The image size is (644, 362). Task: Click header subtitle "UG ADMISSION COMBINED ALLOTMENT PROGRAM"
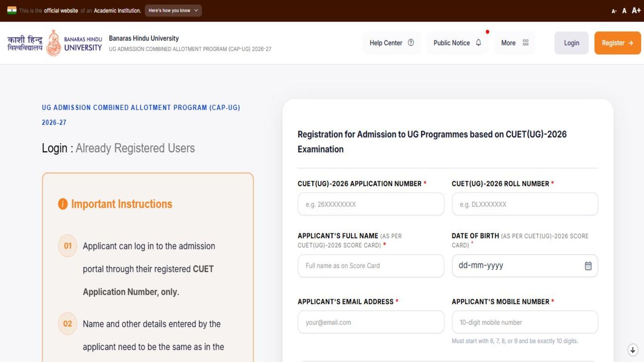pyautogui.click(x=190, y=49)
